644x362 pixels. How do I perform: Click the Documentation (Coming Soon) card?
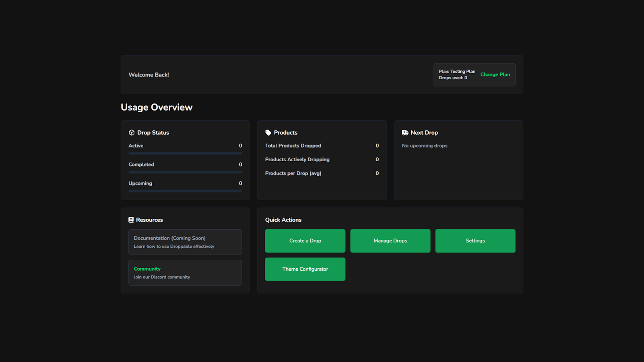pyautogui.click(x=185, y=242)
